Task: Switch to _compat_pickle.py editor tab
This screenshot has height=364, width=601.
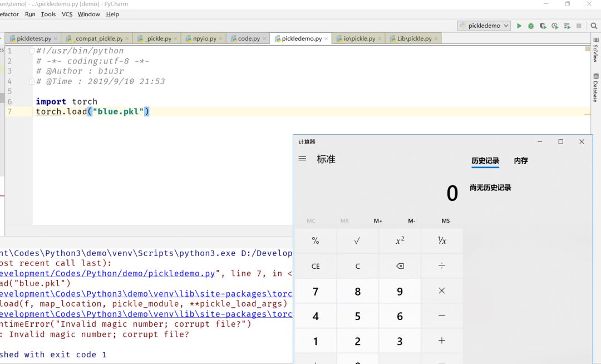Action: point(97,39)
